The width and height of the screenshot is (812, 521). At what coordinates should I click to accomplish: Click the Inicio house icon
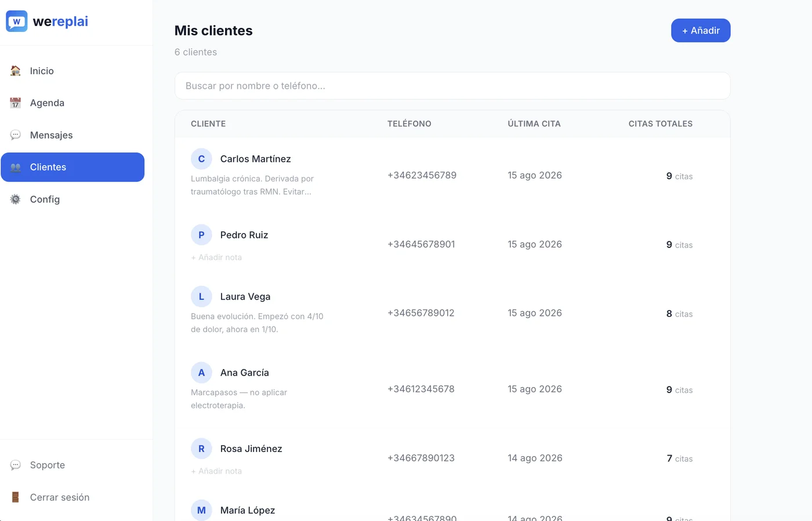pos(16,71)
